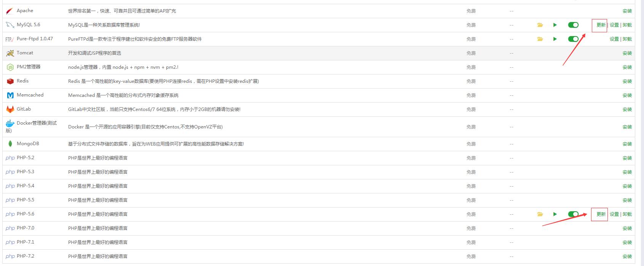Open the Pure-Ftpd folder icon
This screenshot has height=266, width=644.
tap(540, 39)
